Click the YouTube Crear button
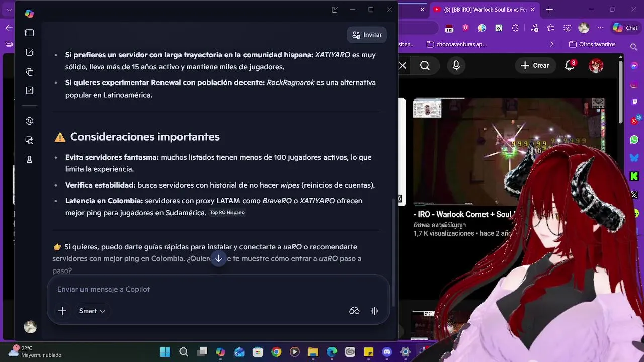The width and height of the screenshot is (644, 362). click(x=535, y=66)
